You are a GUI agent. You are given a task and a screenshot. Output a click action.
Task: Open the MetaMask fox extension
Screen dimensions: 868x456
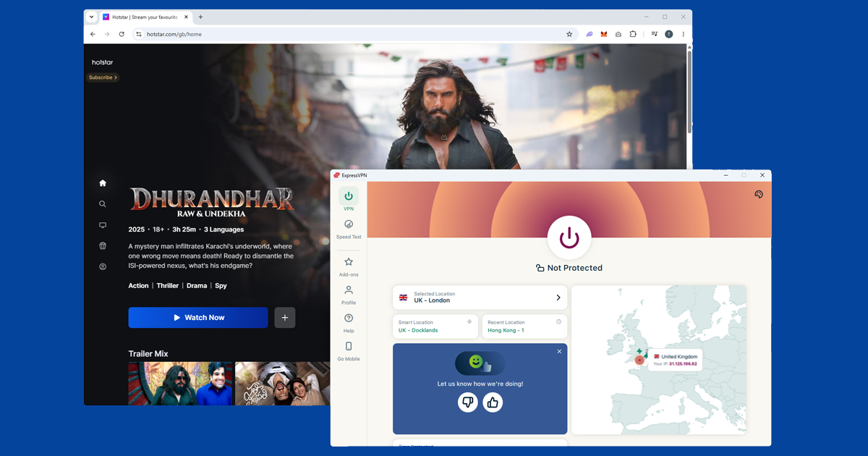click(x=604, y=34)
